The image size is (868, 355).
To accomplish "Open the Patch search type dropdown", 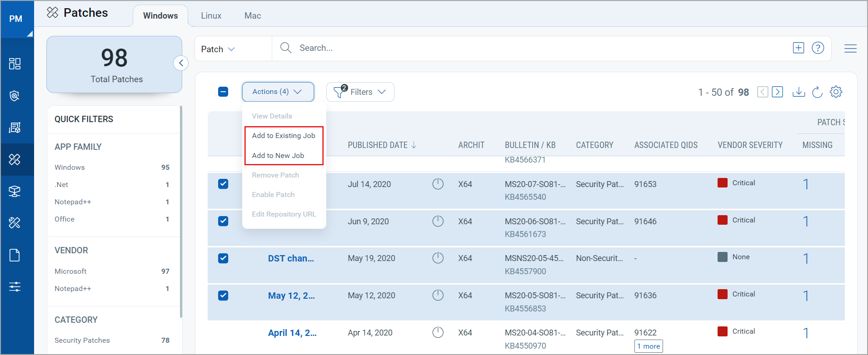I will point(218,49).
